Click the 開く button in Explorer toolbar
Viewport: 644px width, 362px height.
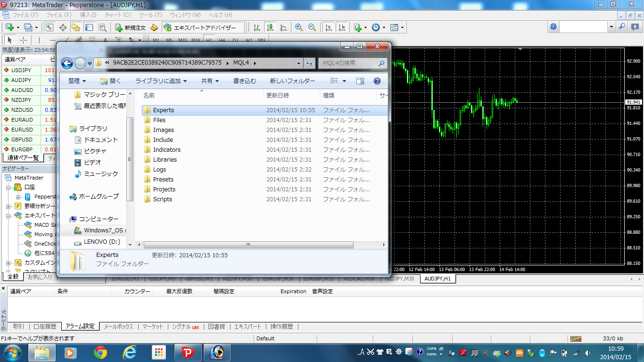click(x=111, y=81)
